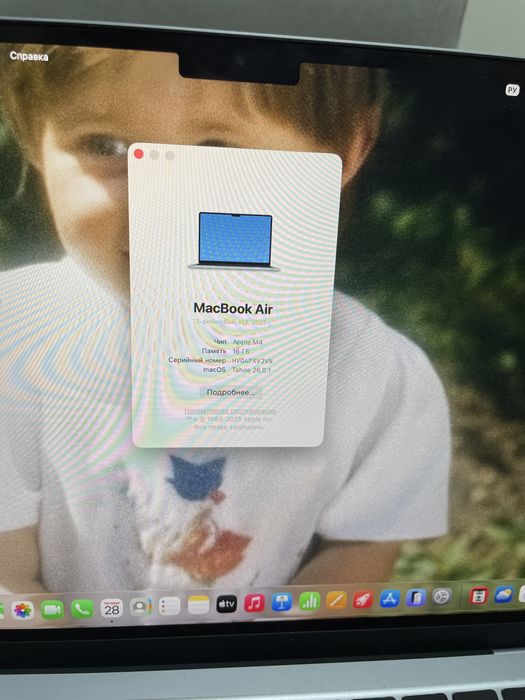Open System Settings gear in Dock
Viewport: 525px width, 700px height.
(442, 596)
